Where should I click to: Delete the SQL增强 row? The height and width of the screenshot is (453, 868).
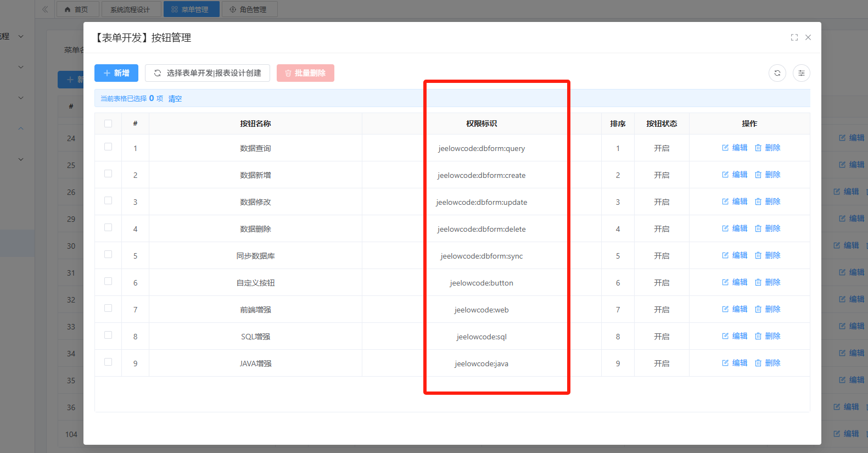point(768,336)
